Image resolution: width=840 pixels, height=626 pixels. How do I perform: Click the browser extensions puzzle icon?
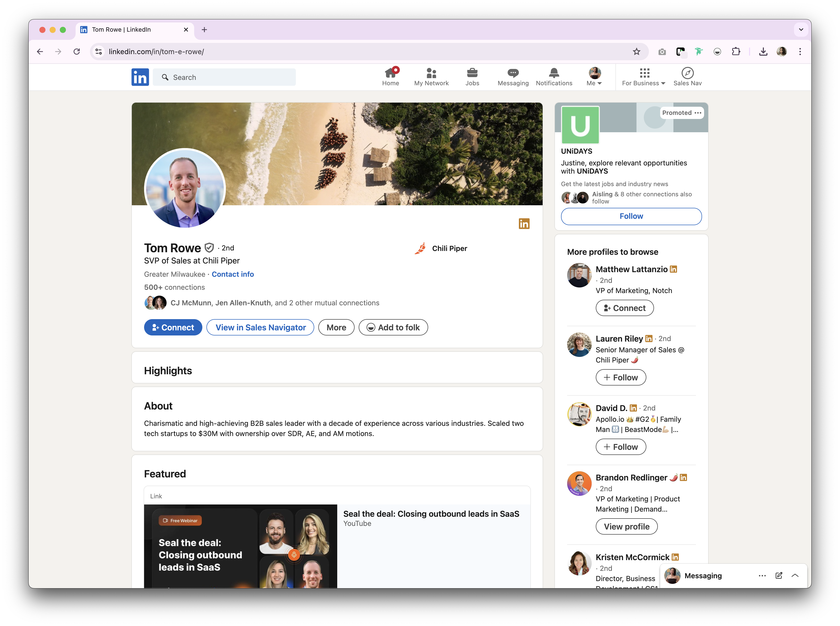736,52
